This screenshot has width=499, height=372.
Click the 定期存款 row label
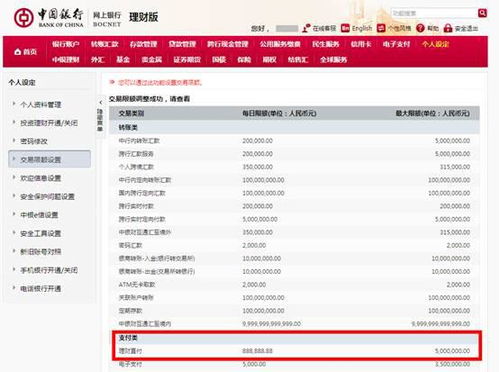[x=130, y=311]
